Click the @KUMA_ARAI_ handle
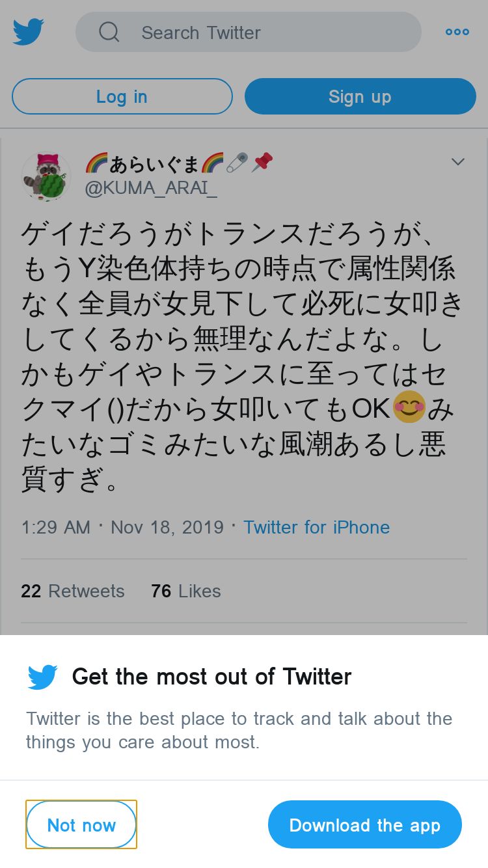Screen dimensions: 488x868 [151, 189]
